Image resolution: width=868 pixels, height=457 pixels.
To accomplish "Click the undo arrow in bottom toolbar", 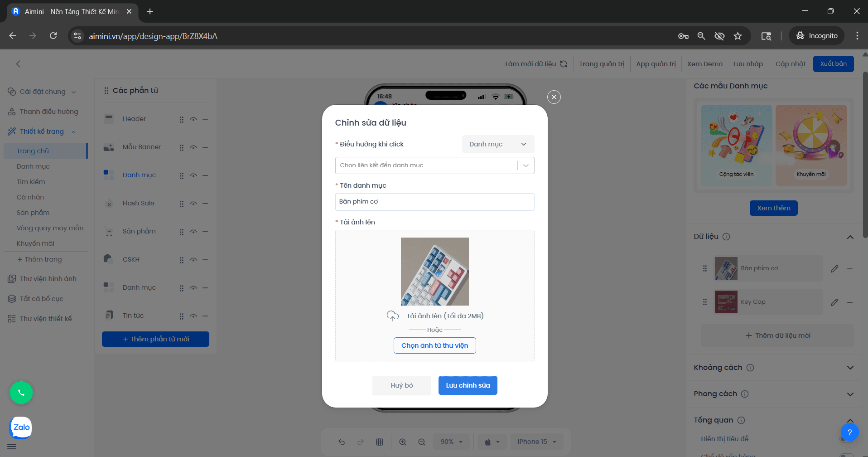I will [342, 442].
